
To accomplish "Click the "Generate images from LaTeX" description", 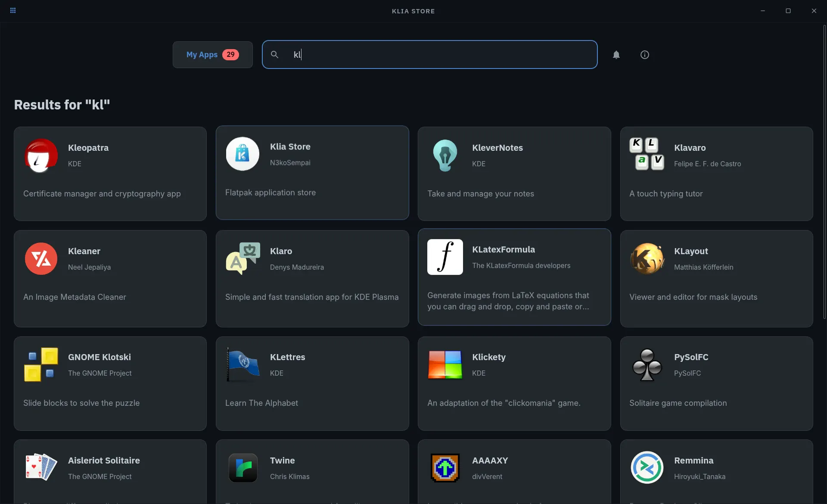I will tap(508, 301).
